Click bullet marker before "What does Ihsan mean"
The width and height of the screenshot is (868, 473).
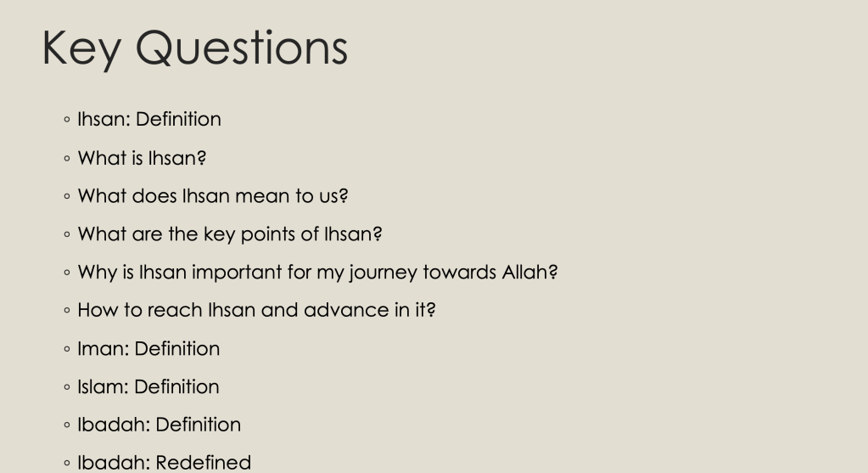67,197
